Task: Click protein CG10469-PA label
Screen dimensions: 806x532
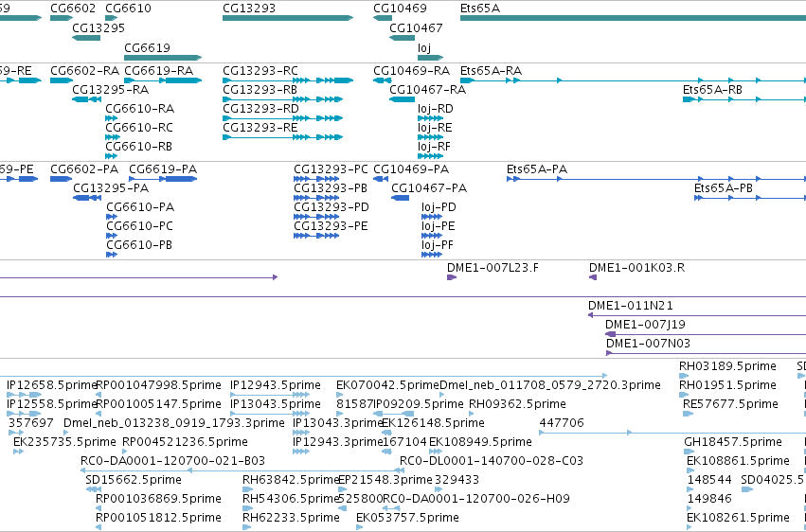Action: click(411, 168)
